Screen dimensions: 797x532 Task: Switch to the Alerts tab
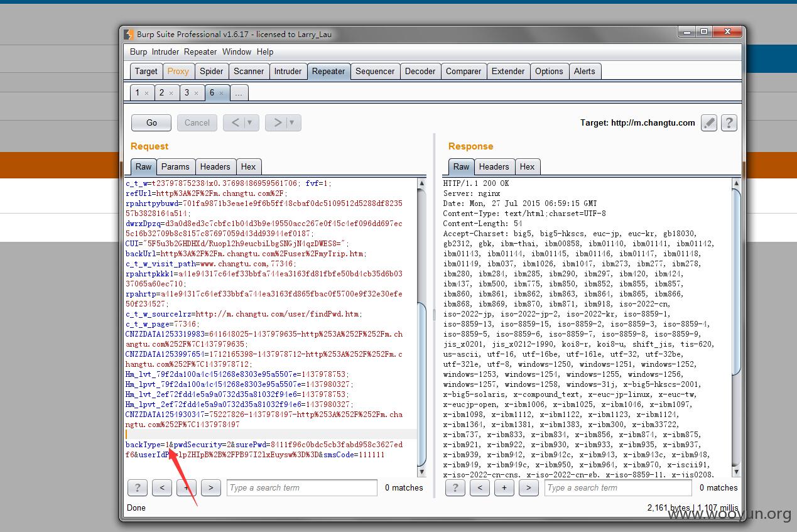pos(584,72)
